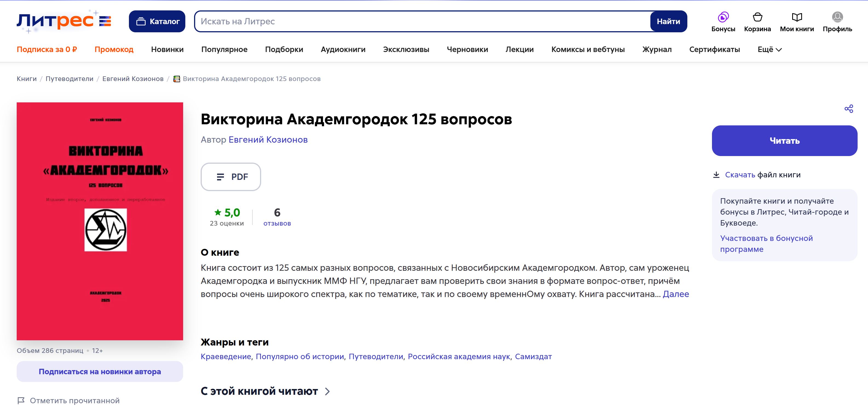Viewport: 868px width, 409px height.
Task: Click the red book cover thumbnail
Action: [x=100, y=221]
